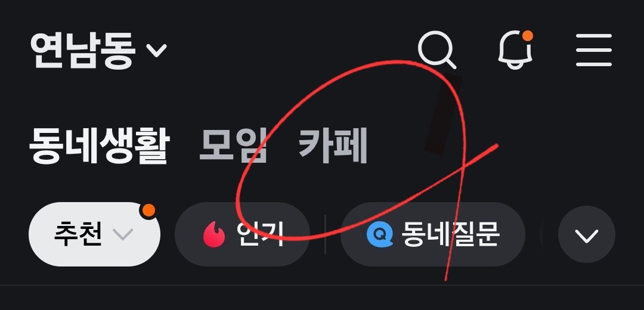Tap the blue Q icon on 동네질문

pos(380,234)
